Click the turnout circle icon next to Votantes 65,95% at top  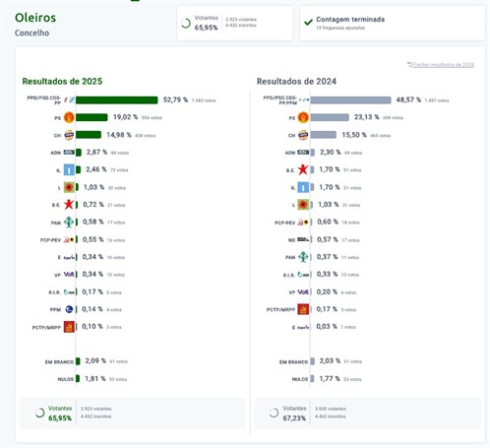point(186,24)
